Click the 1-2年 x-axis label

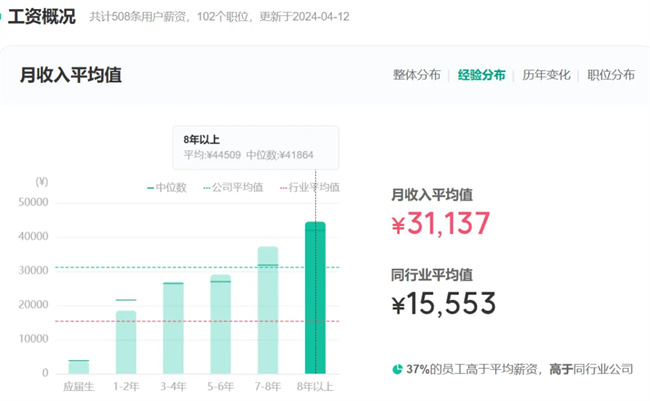pyautogui.click(x=126, y=386)
